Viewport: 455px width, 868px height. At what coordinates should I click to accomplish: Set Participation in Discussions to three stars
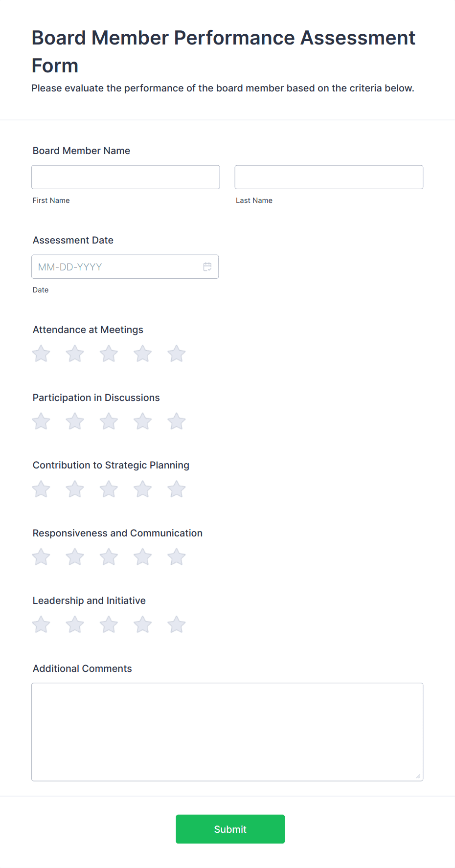109,421
